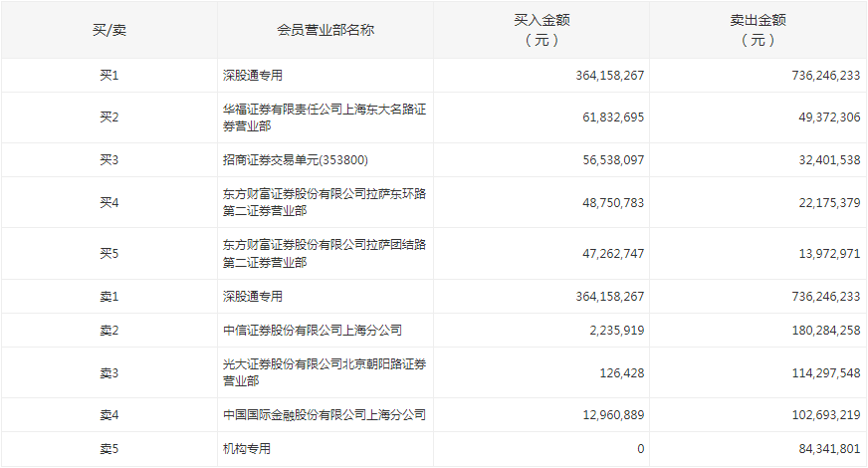Select the 买3 row label

(109, 160)
